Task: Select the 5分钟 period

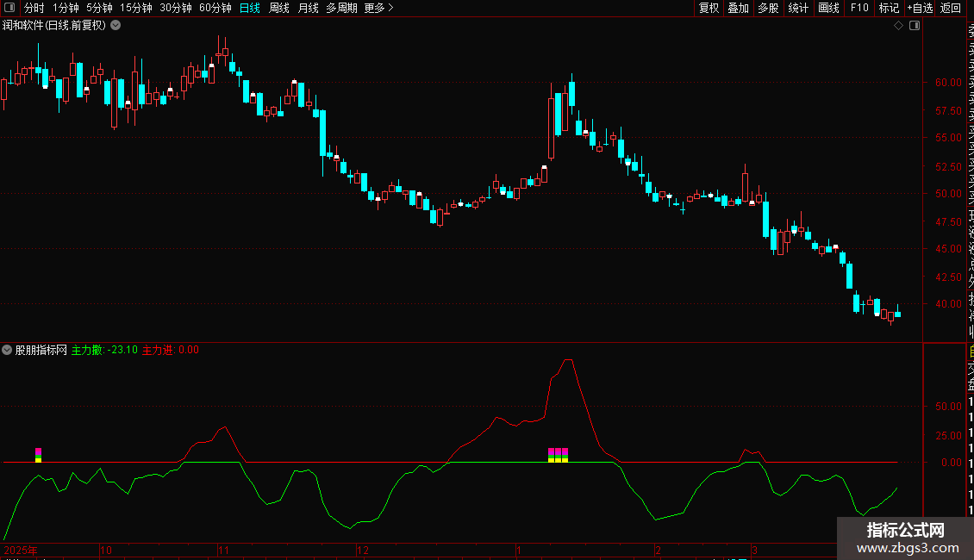Action: 99,8
